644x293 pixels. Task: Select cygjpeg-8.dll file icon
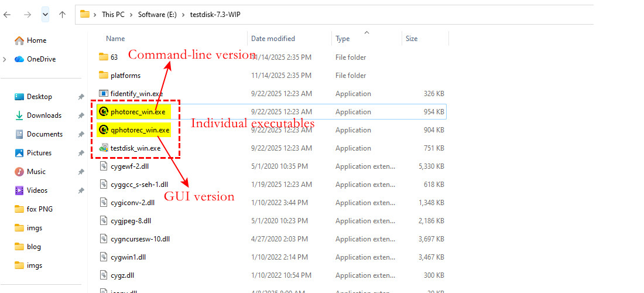pos(104,221)
